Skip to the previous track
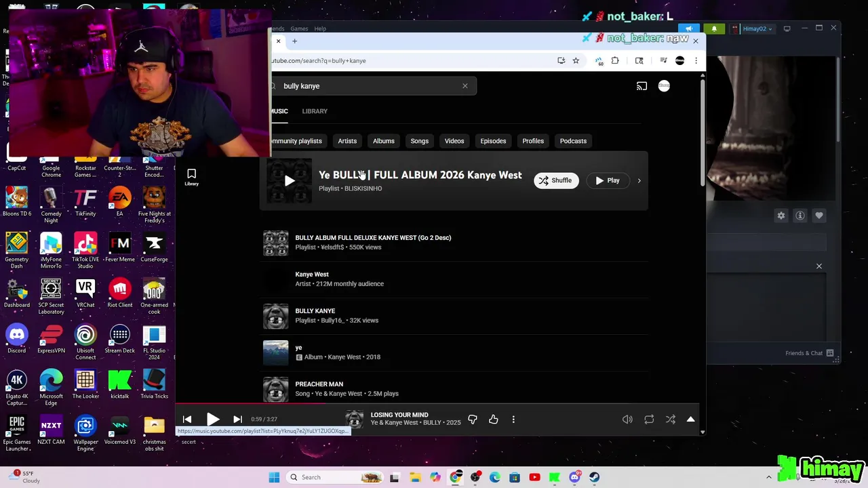Viewport: 868px width, 488px height. pos(187,420)
